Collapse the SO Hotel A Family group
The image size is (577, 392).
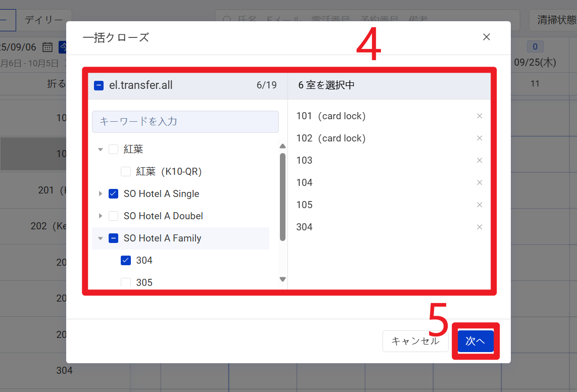click(101, 238)
